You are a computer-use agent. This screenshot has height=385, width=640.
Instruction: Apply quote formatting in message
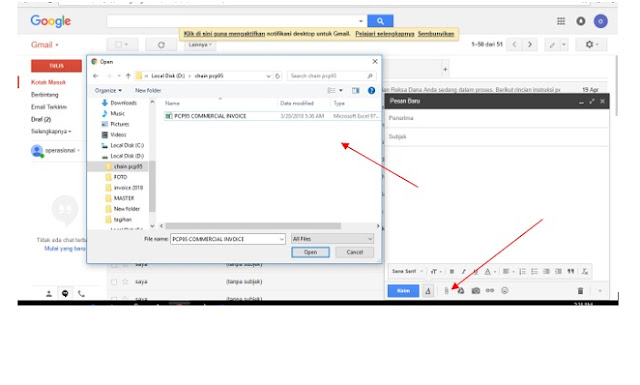pos(571,272)
